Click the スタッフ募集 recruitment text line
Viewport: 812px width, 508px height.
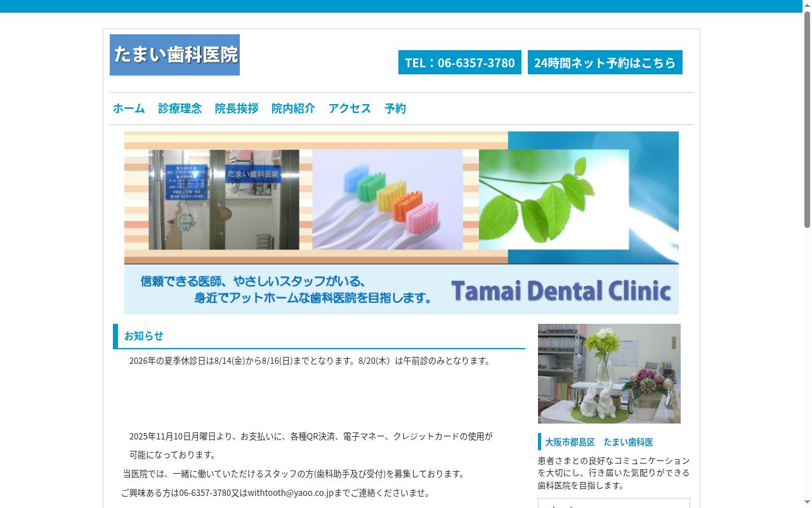coord(295,474)
